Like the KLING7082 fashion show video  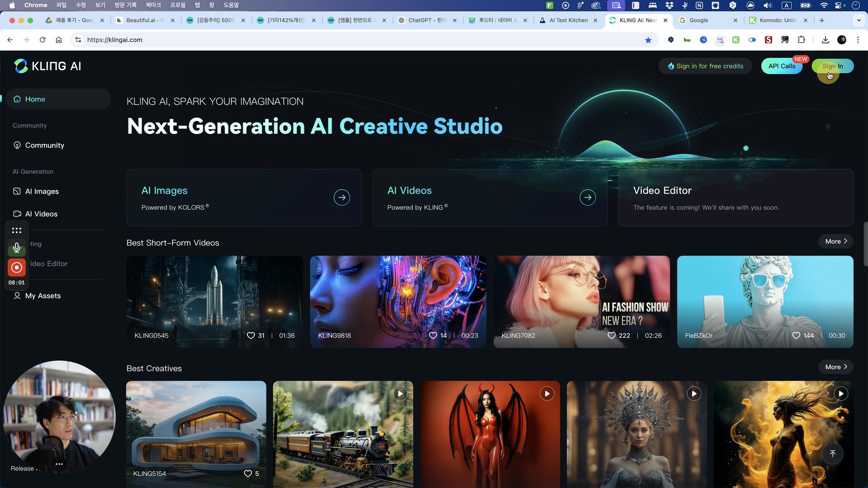[611, 336]
